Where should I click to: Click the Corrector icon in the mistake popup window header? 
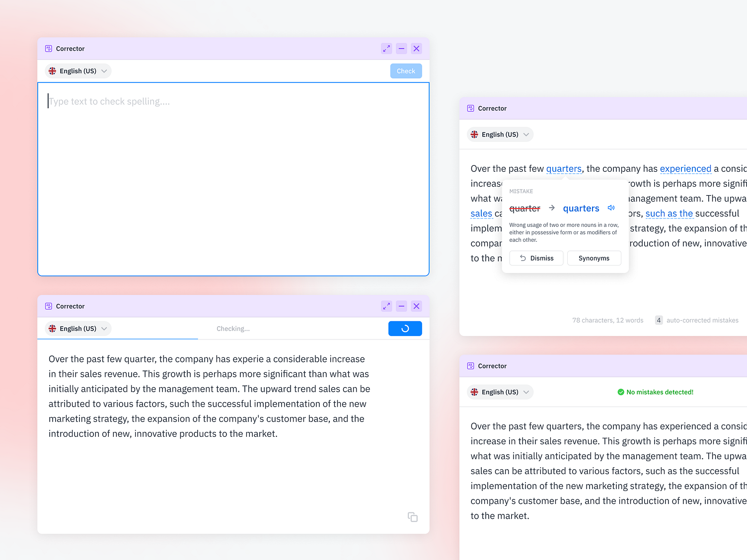[x=470, y=108]
